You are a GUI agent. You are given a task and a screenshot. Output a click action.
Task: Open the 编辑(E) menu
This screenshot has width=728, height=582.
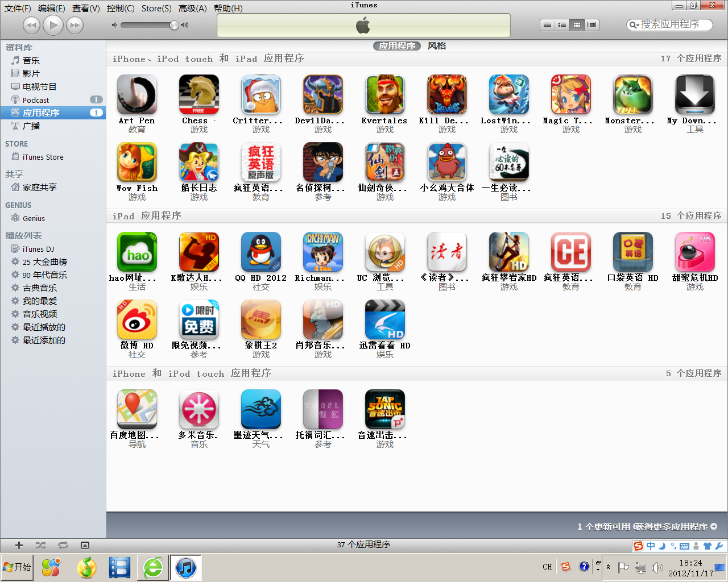click(x=52, y=9)
